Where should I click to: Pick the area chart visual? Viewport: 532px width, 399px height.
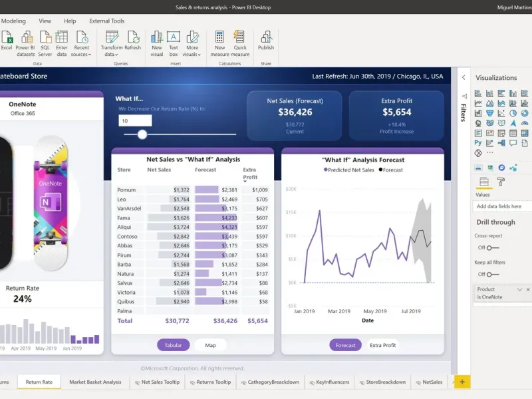tap(489, 103)
